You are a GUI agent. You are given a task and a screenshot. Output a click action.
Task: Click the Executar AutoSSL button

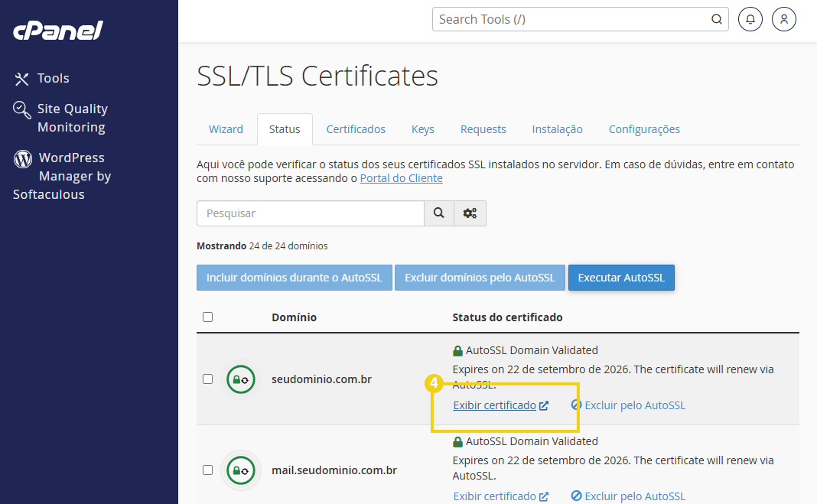pyautogui.click(x=621, y=278)
